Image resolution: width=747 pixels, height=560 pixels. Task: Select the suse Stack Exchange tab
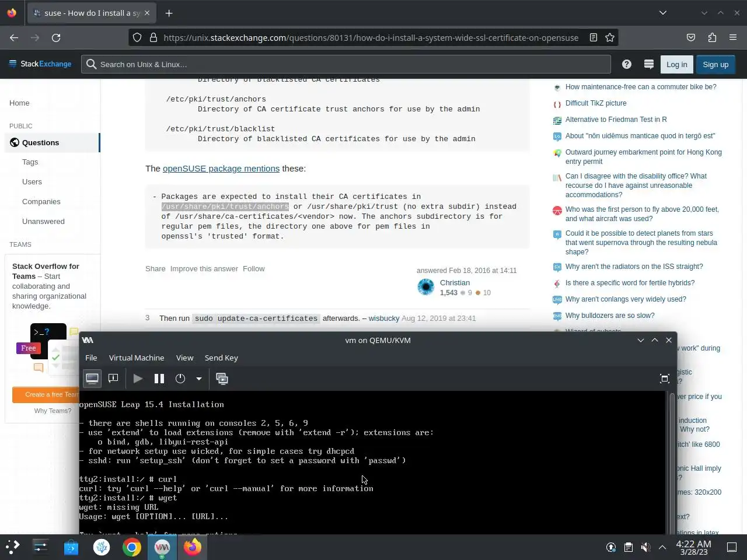[91, 13]
